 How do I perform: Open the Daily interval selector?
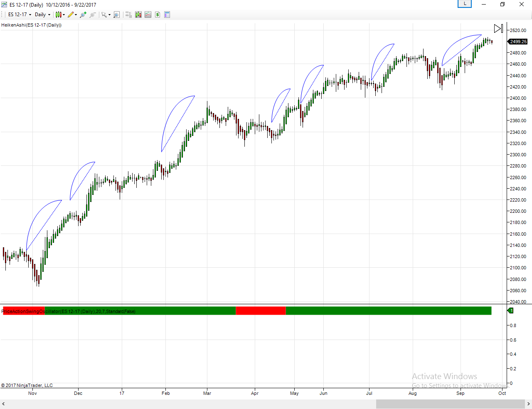42,15
